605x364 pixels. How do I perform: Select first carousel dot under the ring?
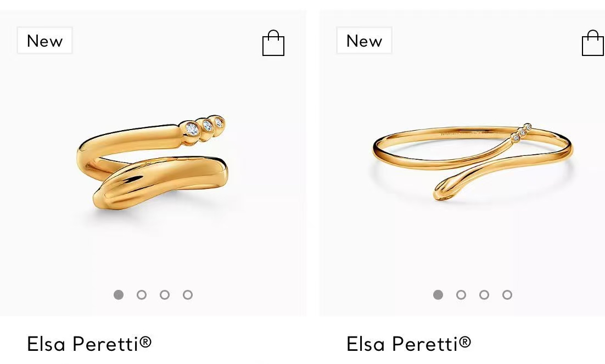pos(119,295)
